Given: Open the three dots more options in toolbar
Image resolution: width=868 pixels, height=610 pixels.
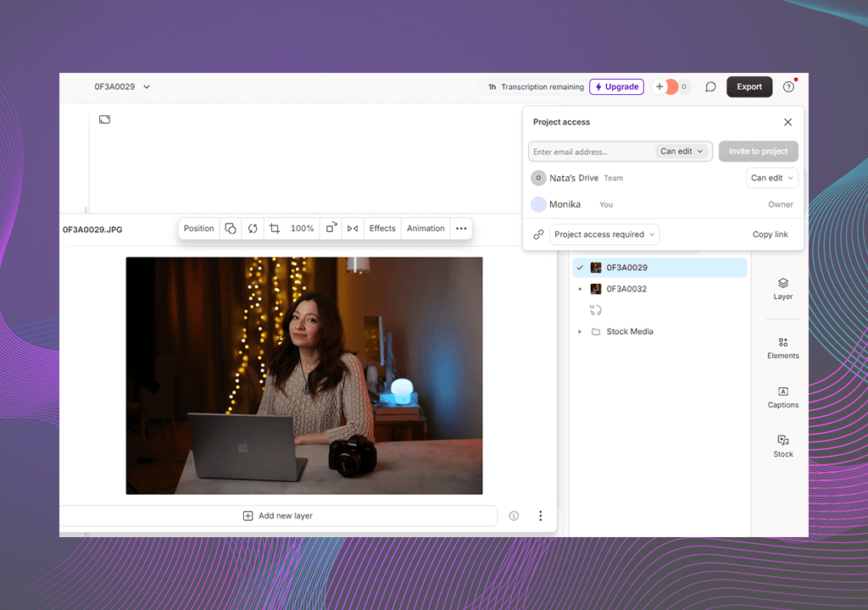Looking at the screenshot, I should (x=461, y=228).
